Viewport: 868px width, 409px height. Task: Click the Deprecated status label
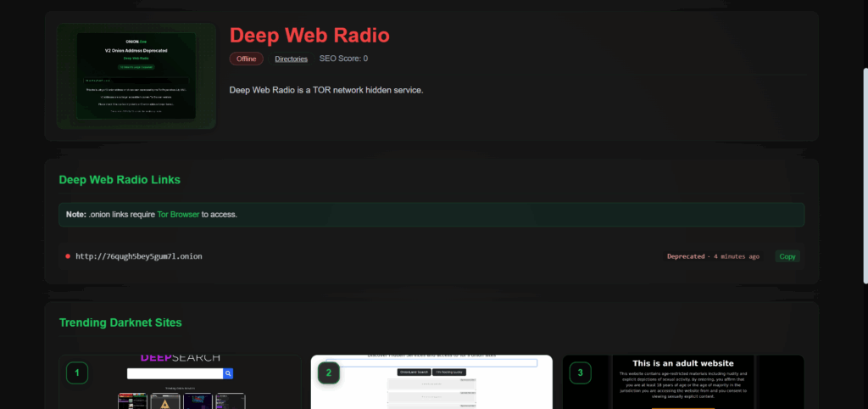[x=686, y=256]
